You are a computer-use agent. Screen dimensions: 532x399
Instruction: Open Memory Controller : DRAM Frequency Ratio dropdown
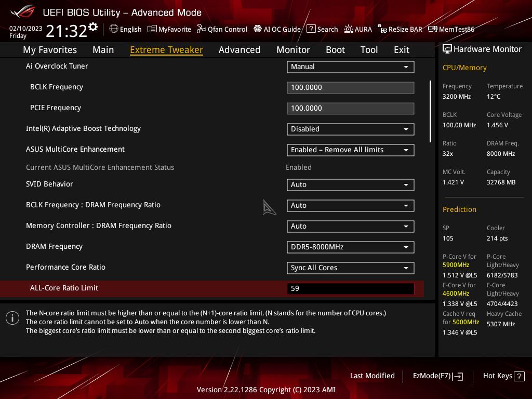pos(350,227)
